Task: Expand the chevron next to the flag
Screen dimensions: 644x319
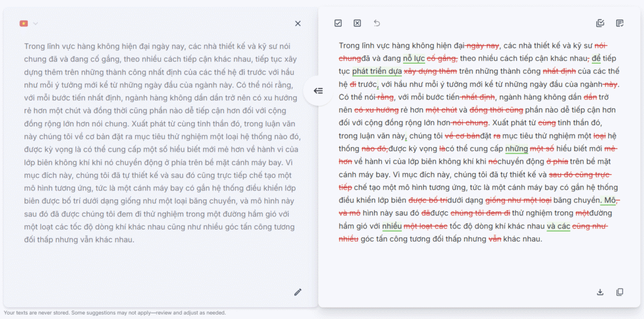Action: pyautogui.click(x=36, y=23)
